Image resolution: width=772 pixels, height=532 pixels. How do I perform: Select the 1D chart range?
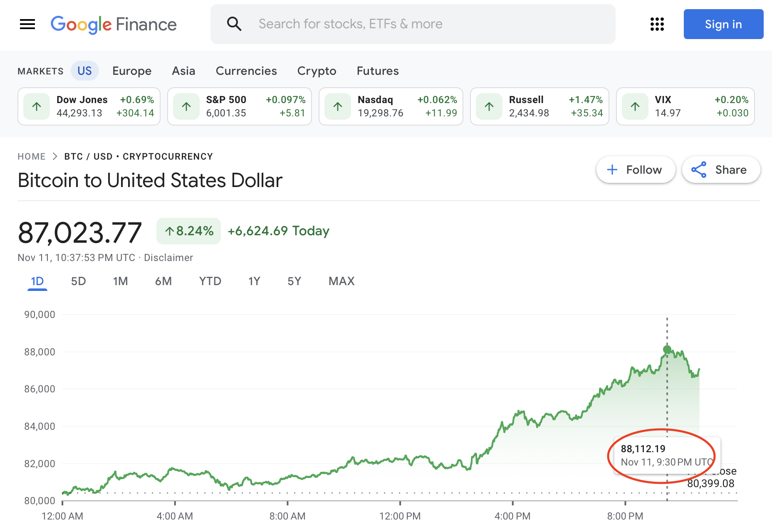[x=37, y=281]
